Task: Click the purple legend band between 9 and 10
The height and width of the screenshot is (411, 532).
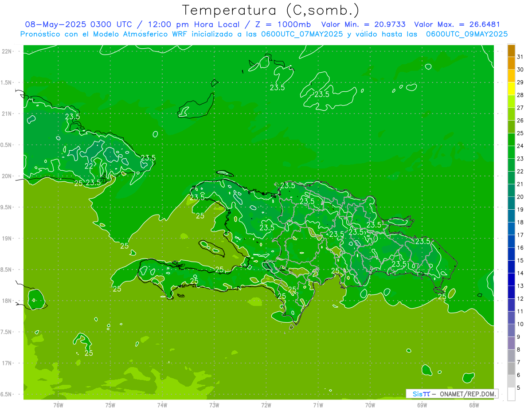Action: coord(511,330)
